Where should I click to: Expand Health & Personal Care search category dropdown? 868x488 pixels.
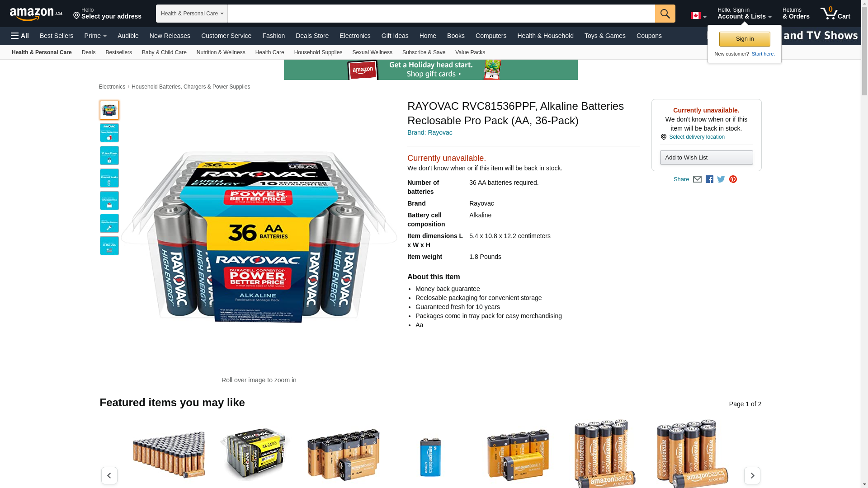click(192, 14)
